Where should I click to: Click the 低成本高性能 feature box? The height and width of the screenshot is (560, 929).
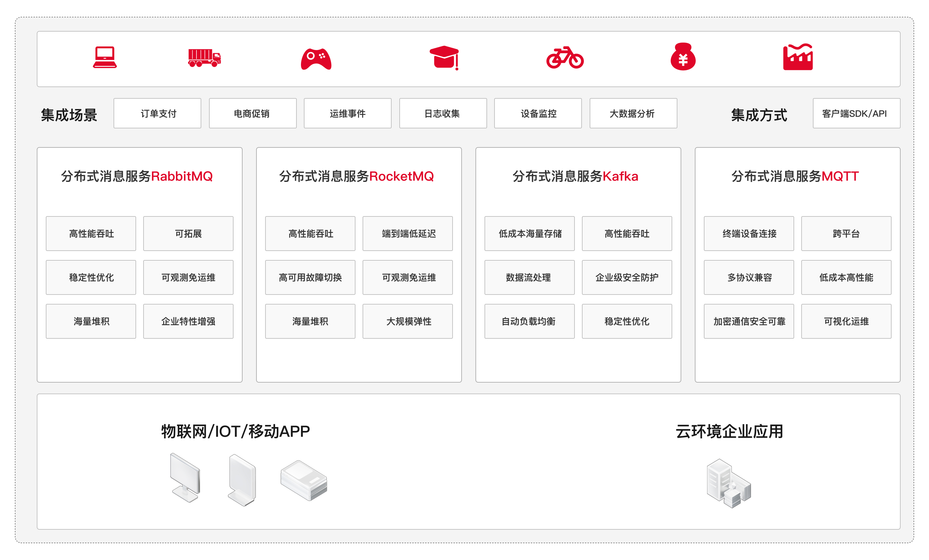coord(846,277)
